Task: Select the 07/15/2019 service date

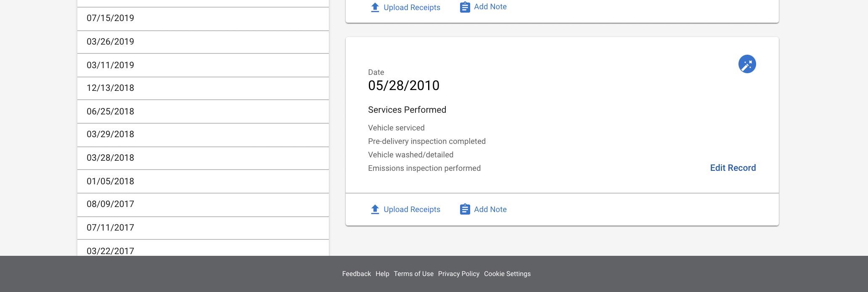Action: (x=203, y=19)
